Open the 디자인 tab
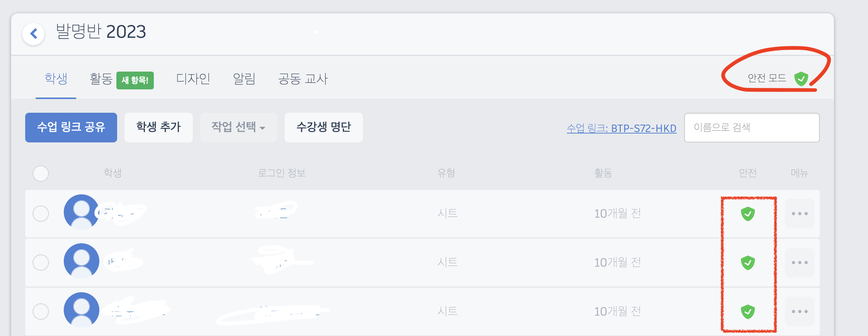 193,79
